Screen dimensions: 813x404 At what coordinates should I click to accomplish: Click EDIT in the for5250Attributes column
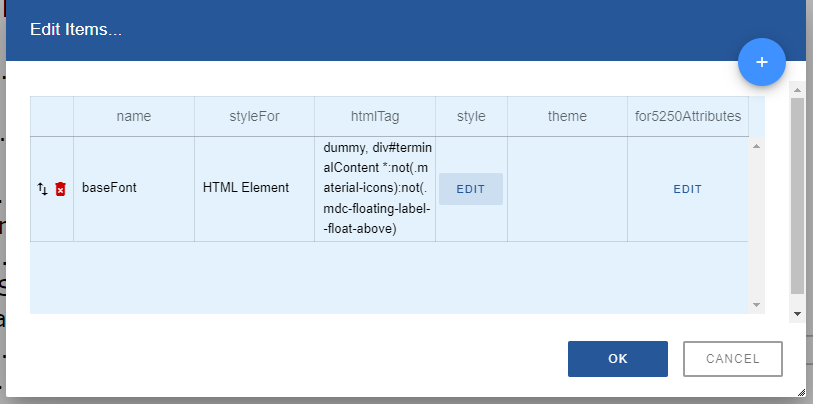pyautogui.click(x=687, y=189)
